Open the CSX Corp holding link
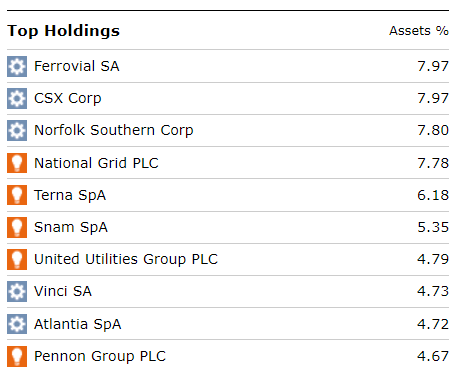457x379 pixels. (x=68, y=99)
